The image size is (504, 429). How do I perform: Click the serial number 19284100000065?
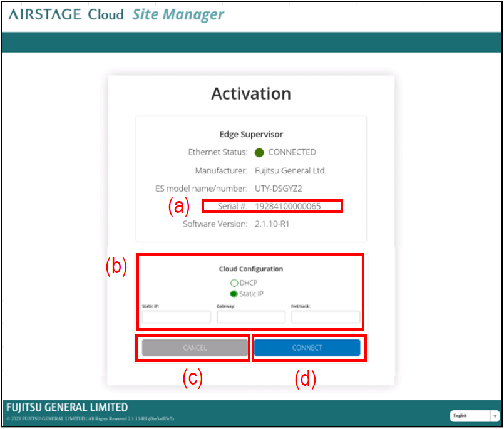287,206
